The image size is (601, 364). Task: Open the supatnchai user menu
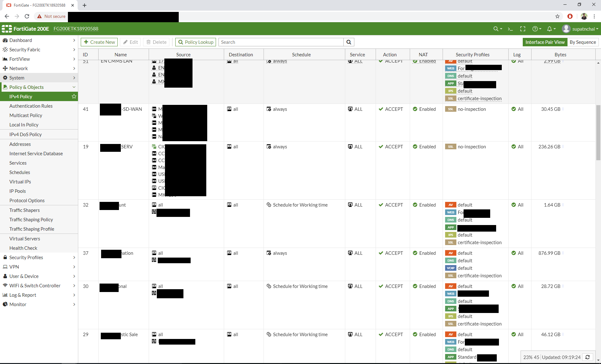(x=580, y=29)
